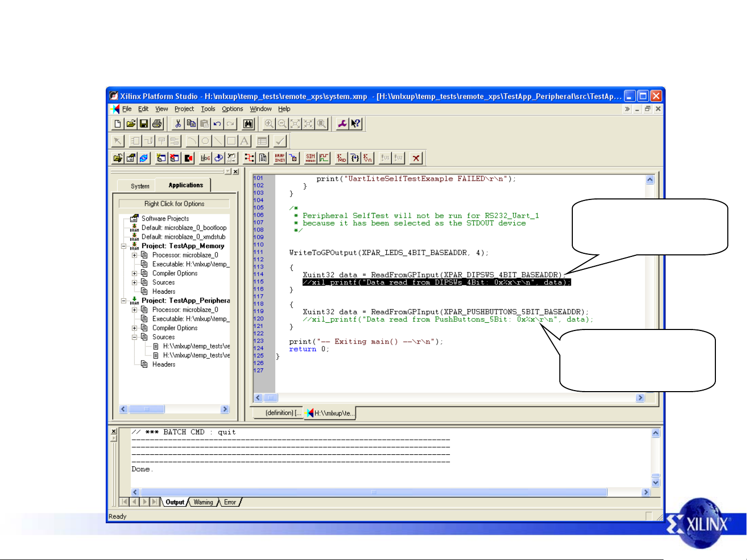Open the Window menu
The image size is (747, 560).
(x=261, y=109)
